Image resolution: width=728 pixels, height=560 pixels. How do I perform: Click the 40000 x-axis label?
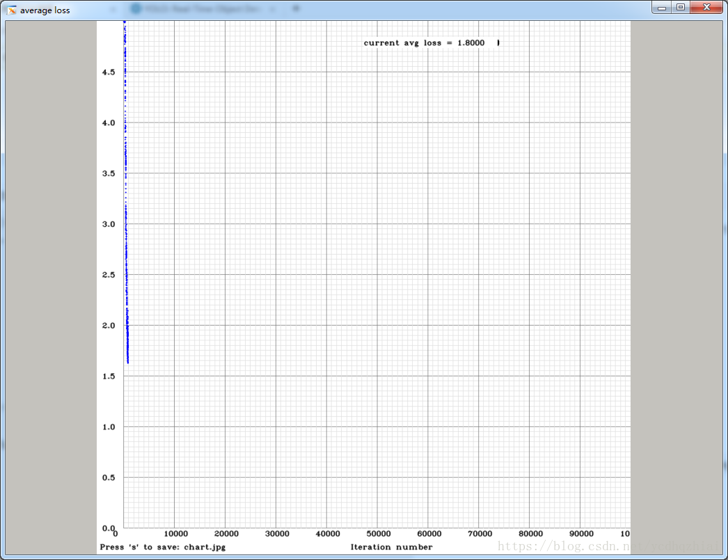tap(328, 534)
